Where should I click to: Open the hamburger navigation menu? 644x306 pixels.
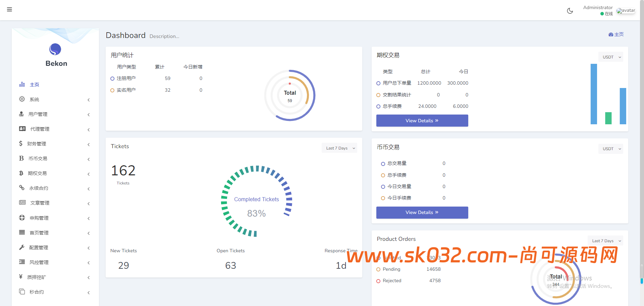(9, 9)
